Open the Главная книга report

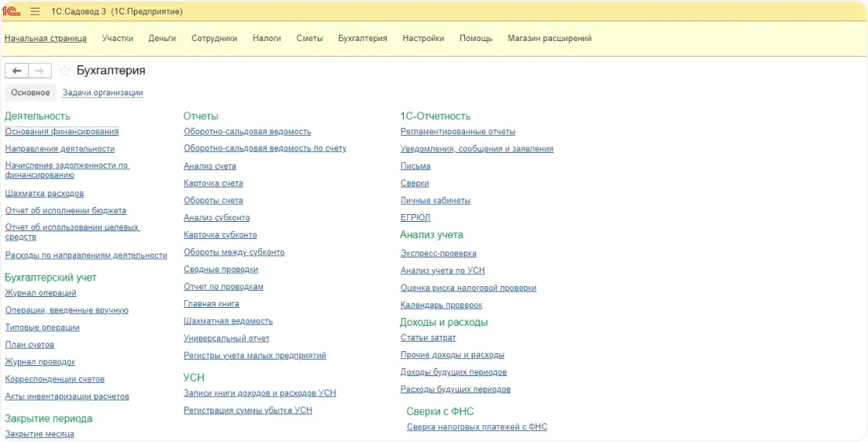click(212, 303)
